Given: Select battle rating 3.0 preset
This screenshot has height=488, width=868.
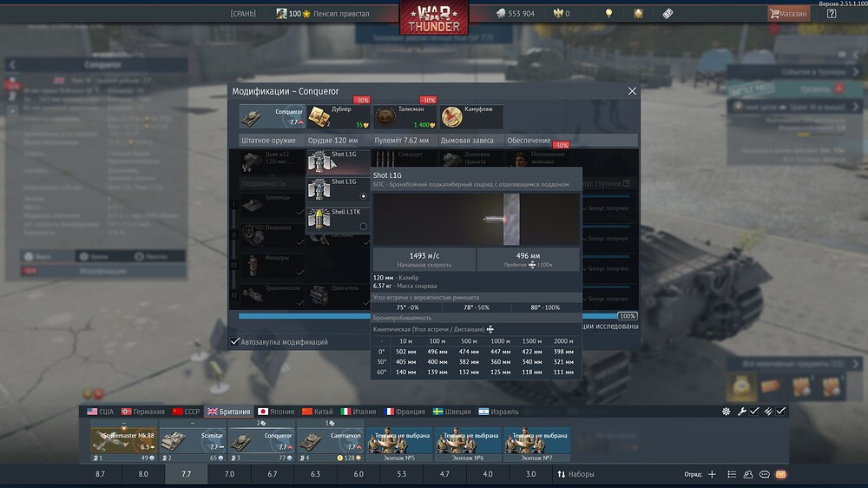Looking at the screenshot, I should [x=530, y=474].
